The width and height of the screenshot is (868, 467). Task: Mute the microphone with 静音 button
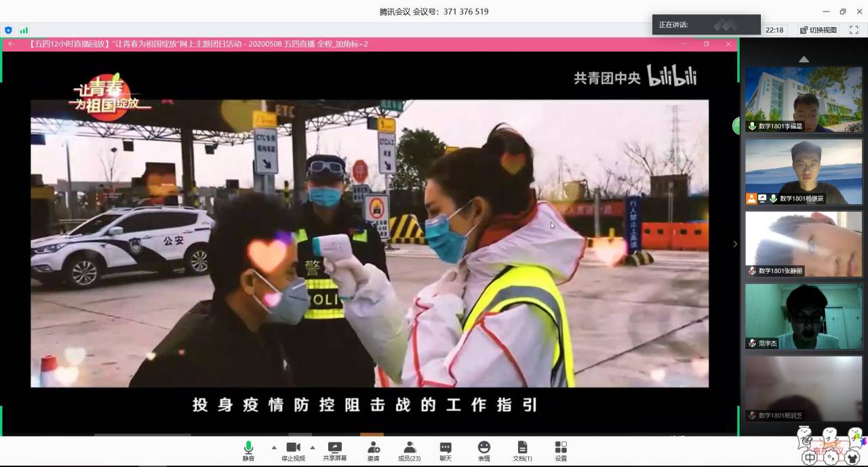249,450
